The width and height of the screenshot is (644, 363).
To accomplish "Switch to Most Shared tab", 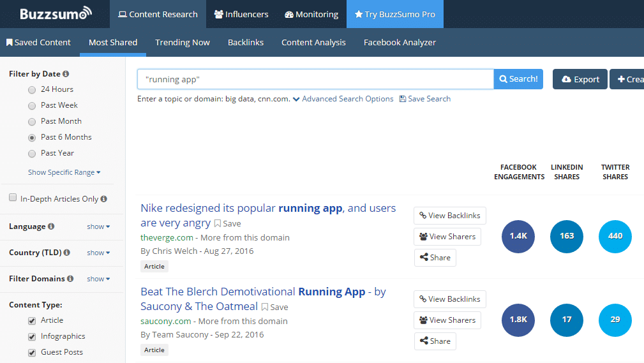I will [113, 42].
